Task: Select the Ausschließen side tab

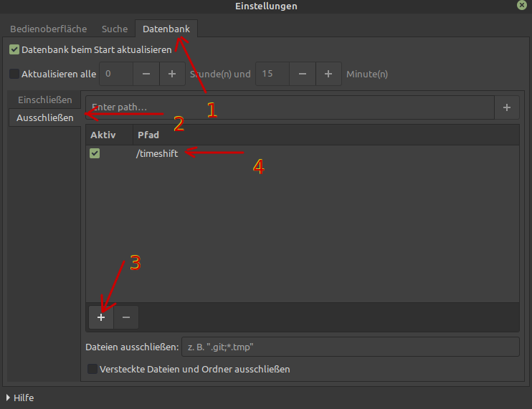Action: pyautogui.click(x=44, y=117)
